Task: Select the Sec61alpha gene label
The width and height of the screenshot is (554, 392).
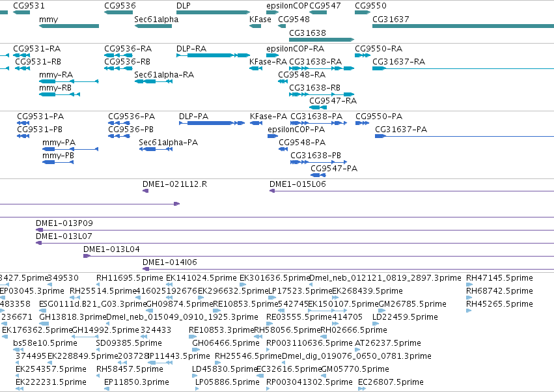Action: (x=156, y=19)
